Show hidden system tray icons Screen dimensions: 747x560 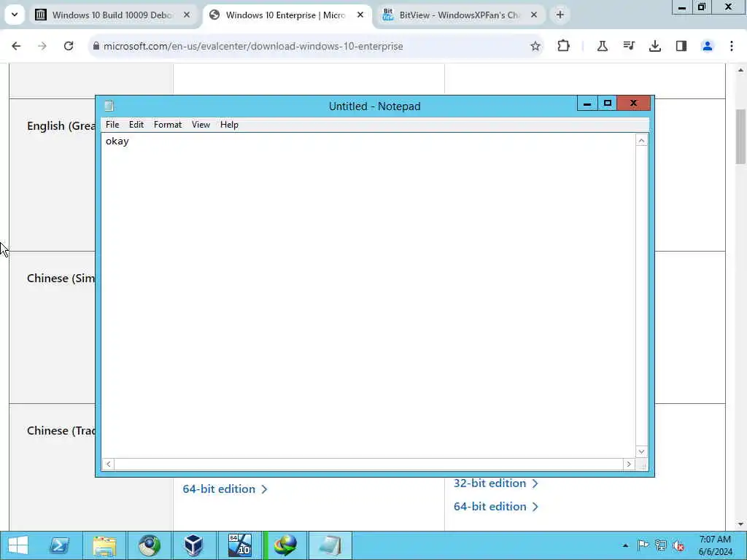coord(625,545)
